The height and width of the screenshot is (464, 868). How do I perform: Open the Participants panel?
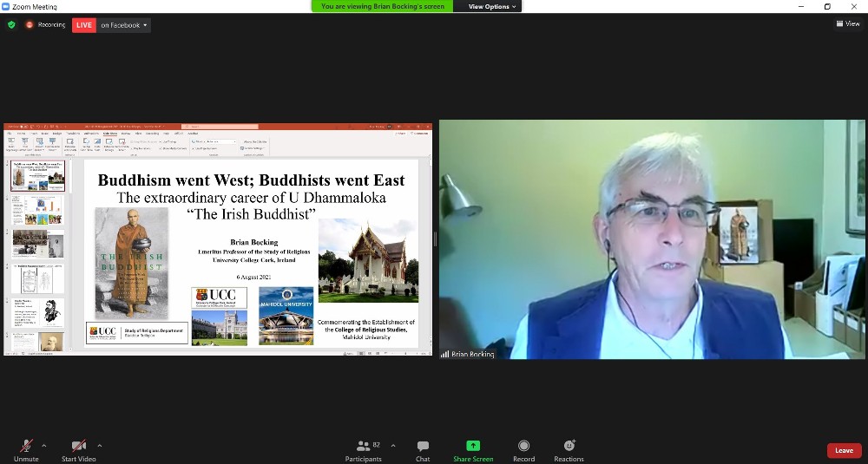364,449
